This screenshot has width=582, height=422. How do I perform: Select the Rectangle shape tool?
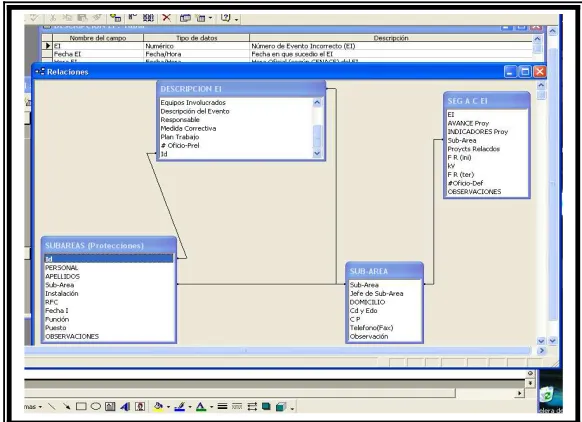click(81, 407)
